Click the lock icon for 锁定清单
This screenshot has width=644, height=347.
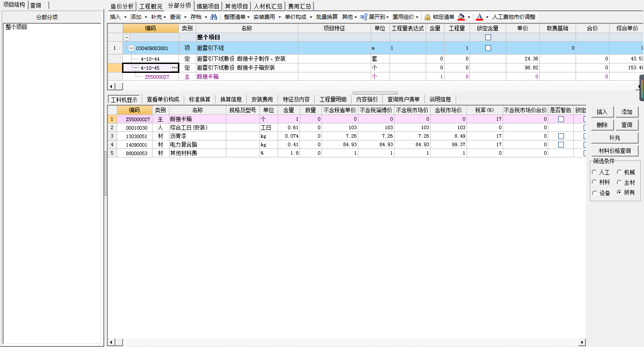tap(427, 17)
